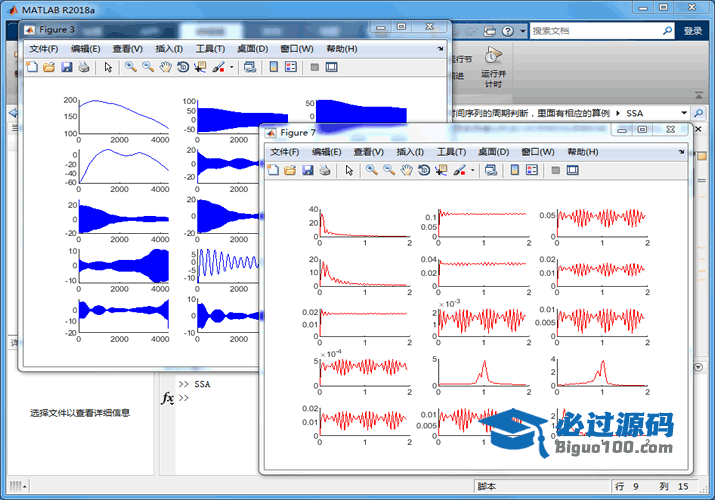Click Print icon in Figure 7 toolbar
The width and height of the screenshot is (715, 500).
pyautogui.click(x=325, y=170)
